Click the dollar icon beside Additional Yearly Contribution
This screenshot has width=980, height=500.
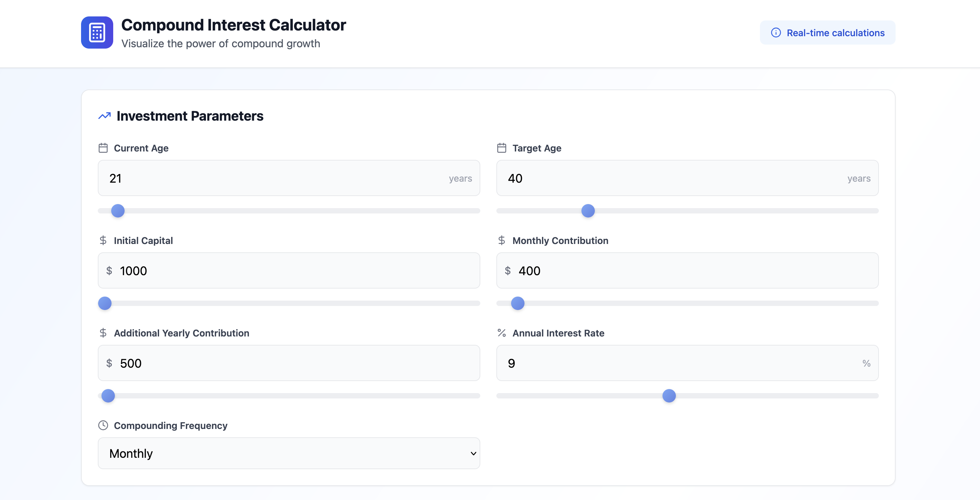[x=103, y=332]
